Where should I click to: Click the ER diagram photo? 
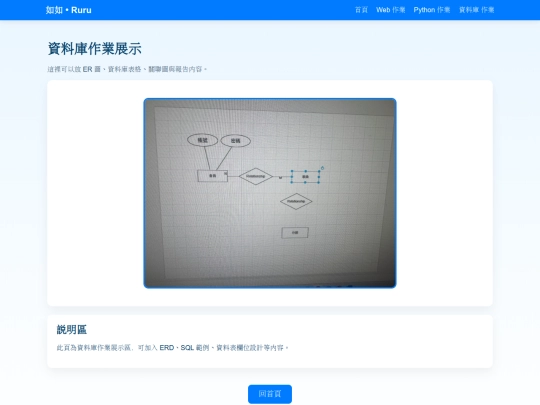click(270, 193)
